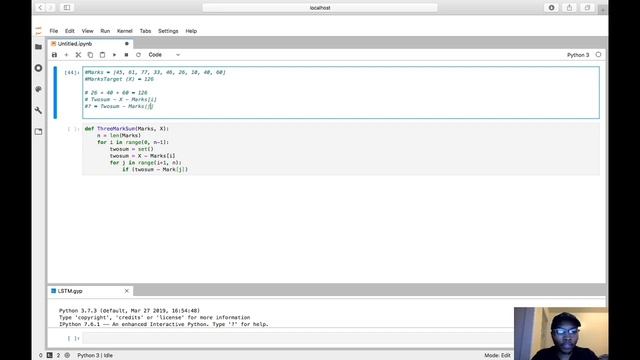Open the Run menu

click(105, 31)
